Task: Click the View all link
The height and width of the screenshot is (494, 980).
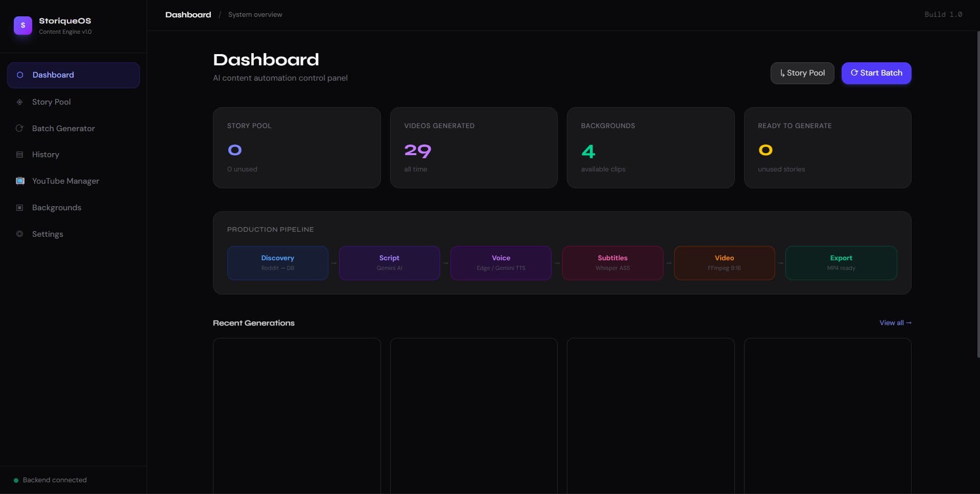Action: point(895,323)
